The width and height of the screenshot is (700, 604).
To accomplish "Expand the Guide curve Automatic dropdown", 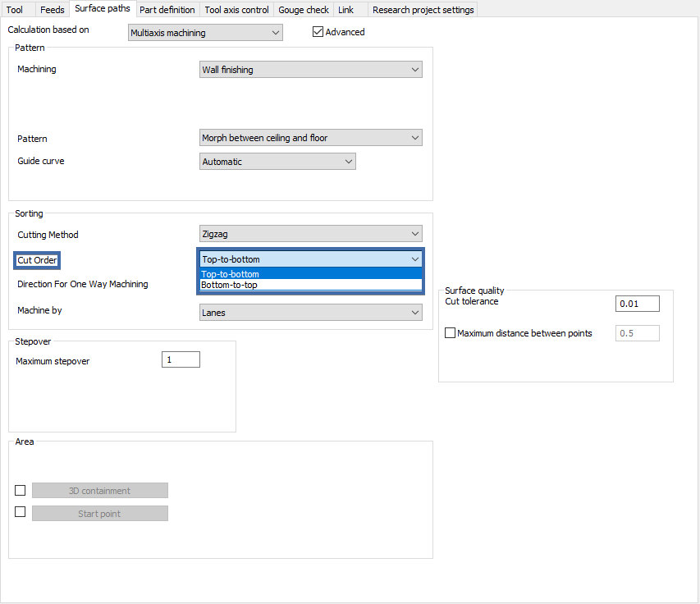I will click(277, 162).
